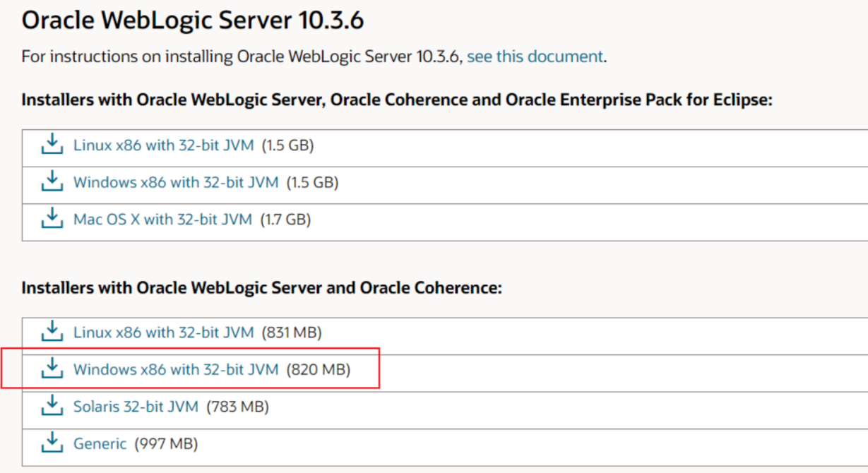Click the Enterprise Pack for Eclipse installers heading
The width and height of the screenshot is (868, 473).
[397, 100]
